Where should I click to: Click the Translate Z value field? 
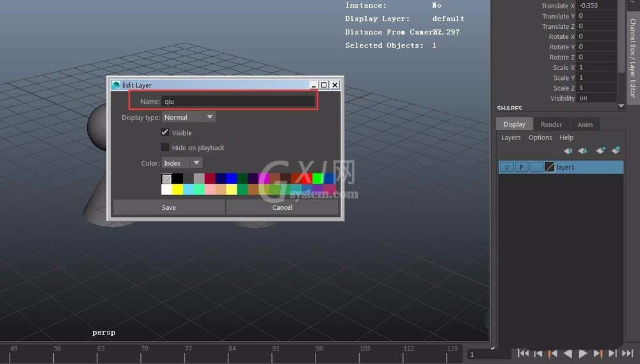click(596, 26)
